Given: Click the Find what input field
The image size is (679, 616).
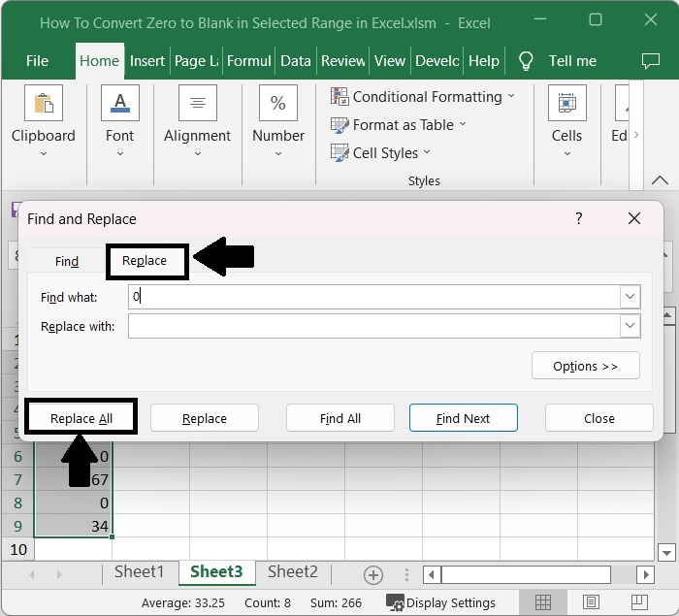Looking at the screenshot, I should pos(374,297).
